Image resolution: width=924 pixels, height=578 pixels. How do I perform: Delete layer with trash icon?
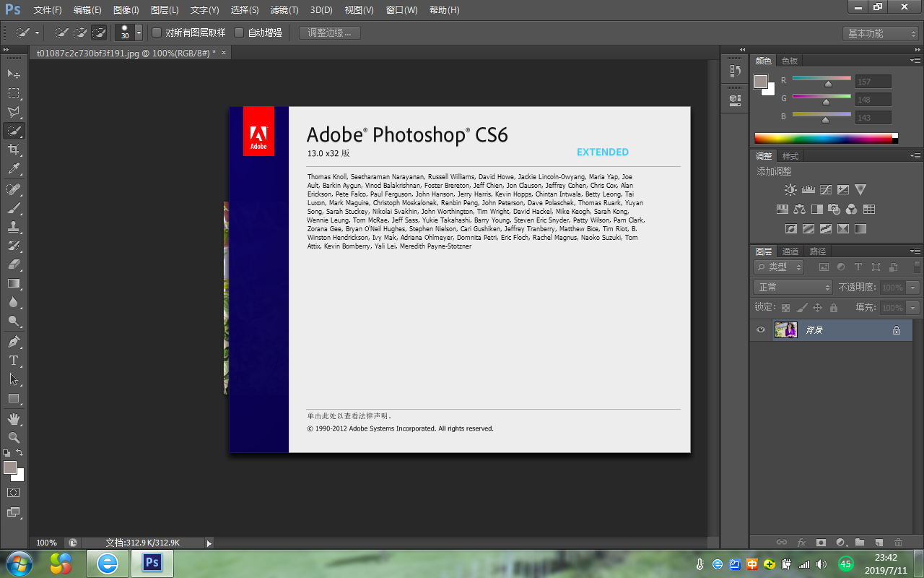click(x=898, y=542)
